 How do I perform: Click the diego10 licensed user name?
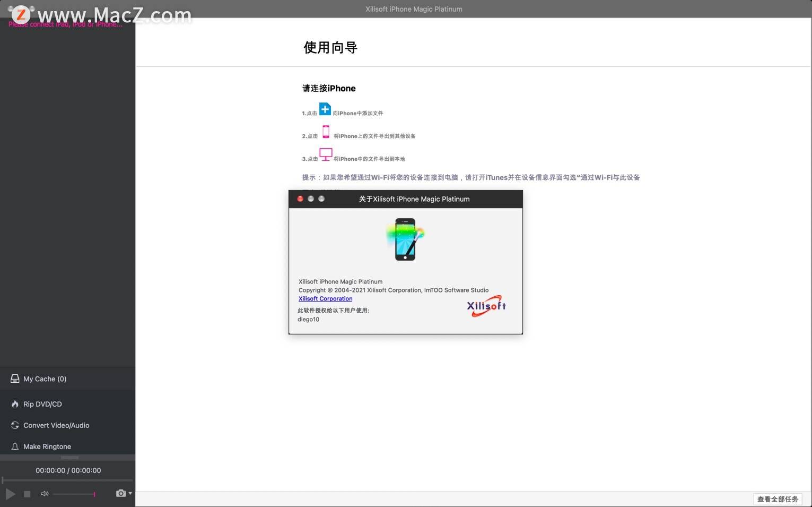(x=308, y=320)
